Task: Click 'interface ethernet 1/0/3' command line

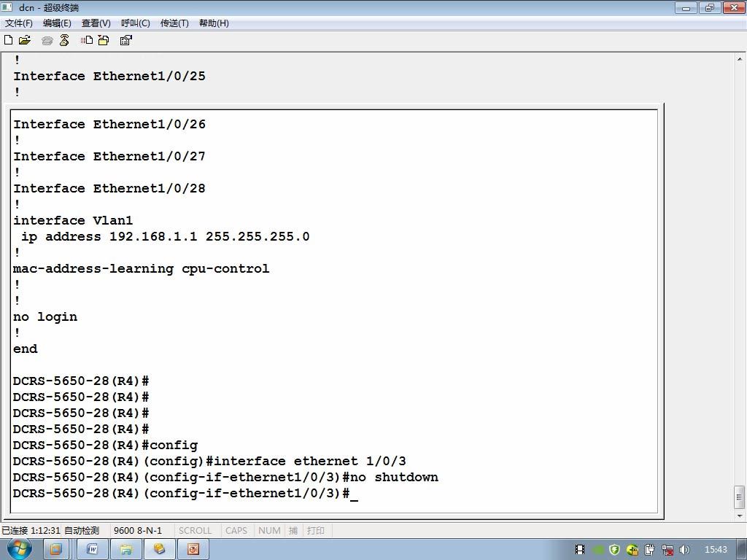Action: pos(209,462)
